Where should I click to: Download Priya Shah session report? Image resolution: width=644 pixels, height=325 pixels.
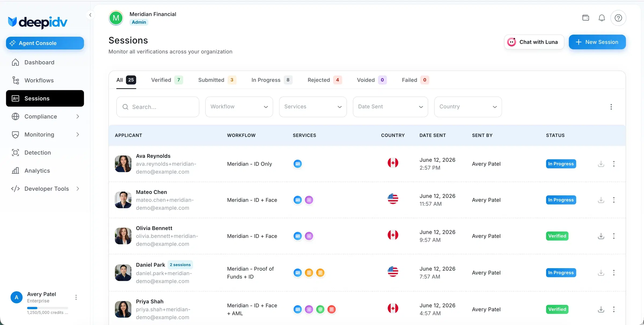pyautogui.click(x=601, y=309)
